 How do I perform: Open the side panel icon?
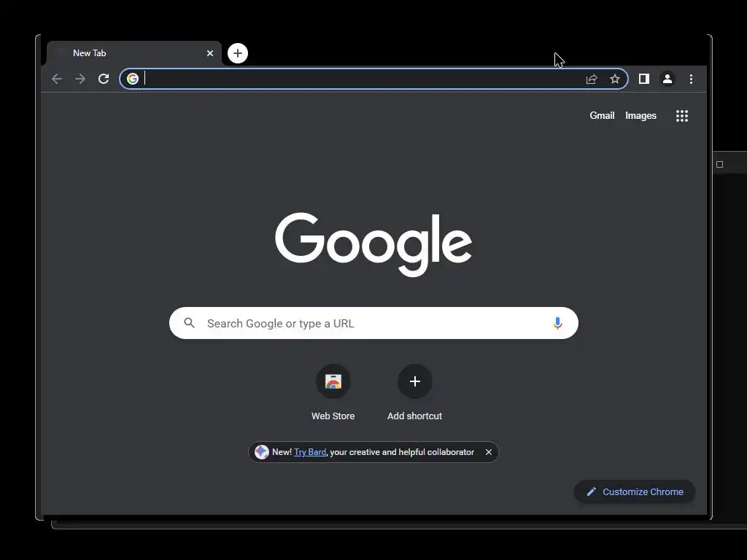click(x=644, y=79)
